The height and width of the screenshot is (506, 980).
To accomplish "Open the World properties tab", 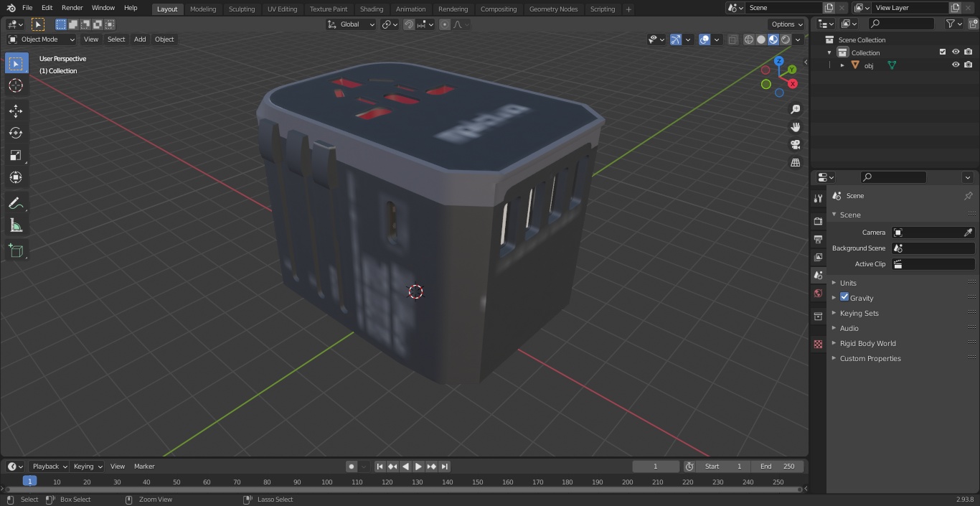I will (818, 293).
